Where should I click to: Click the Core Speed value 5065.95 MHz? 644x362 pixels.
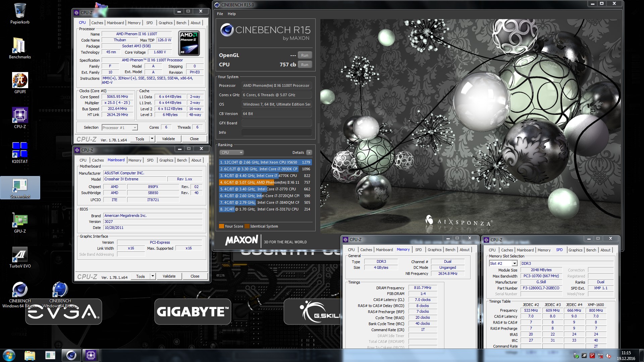pos(117,97)
